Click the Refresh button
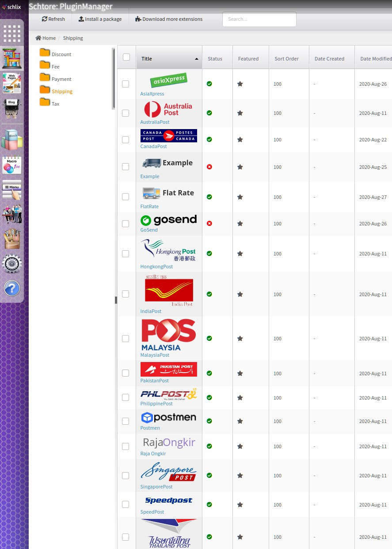The image size is (392, 549). coord(53,19)
